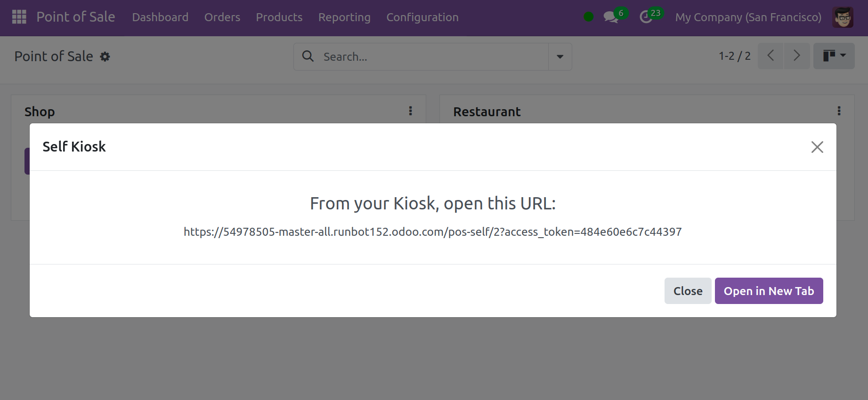The width and height of the screenshot is (868, 400).
Task: Click the search magnifier icon
Action: [x=308, y=56]
